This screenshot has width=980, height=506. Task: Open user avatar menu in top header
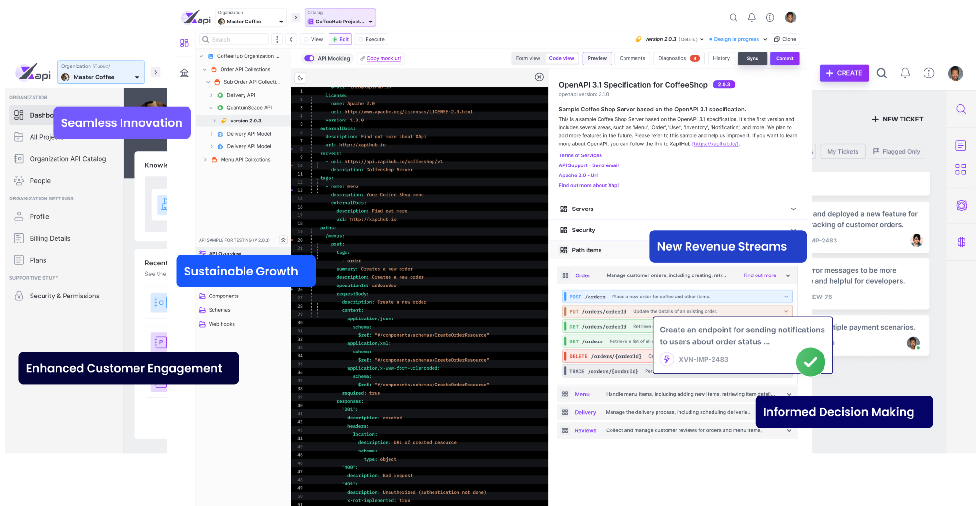tap(791, 18)
